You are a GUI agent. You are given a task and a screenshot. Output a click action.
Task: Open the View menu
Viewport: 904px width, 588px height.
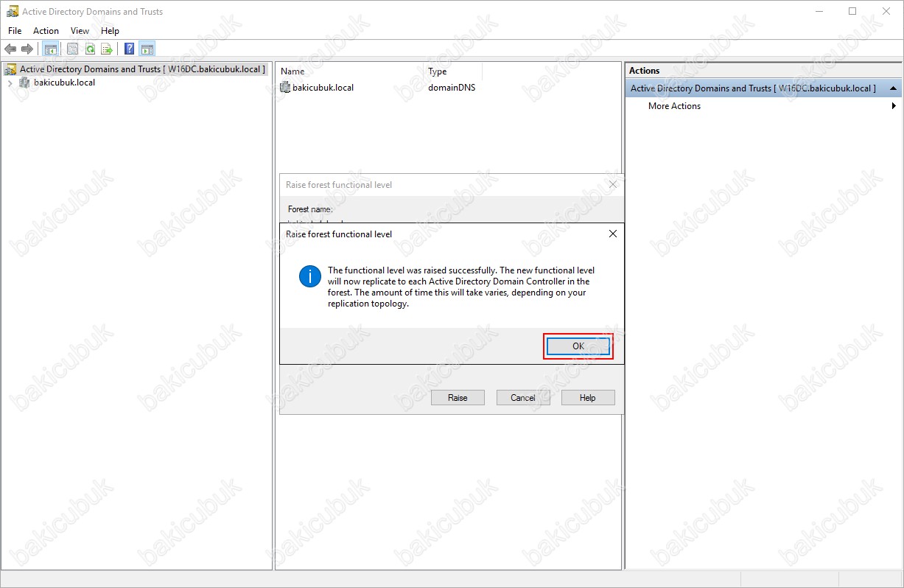[x=80, y=31]
